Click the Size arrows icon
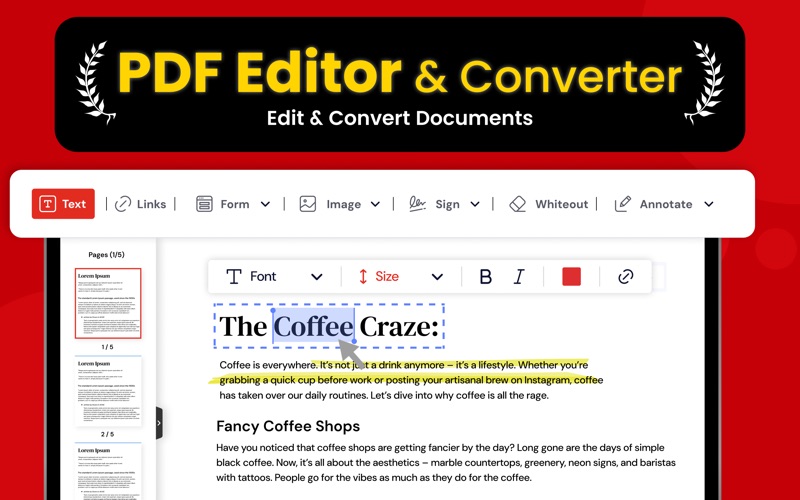Viewport: 800px width, 500px height. coord(363,277)
